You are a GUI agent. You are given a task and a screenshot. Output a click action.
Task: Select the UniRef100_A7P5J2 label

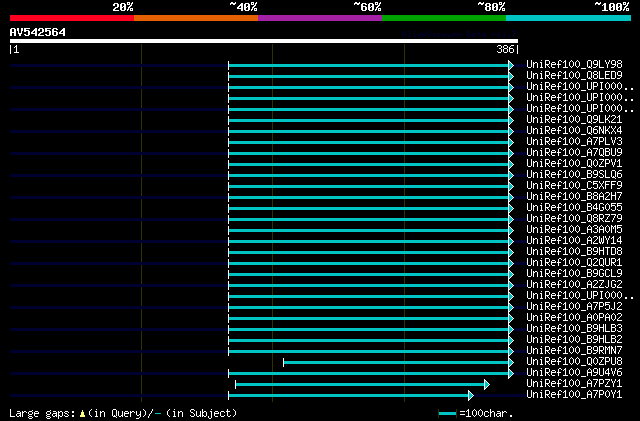click(x=574, y=306)
